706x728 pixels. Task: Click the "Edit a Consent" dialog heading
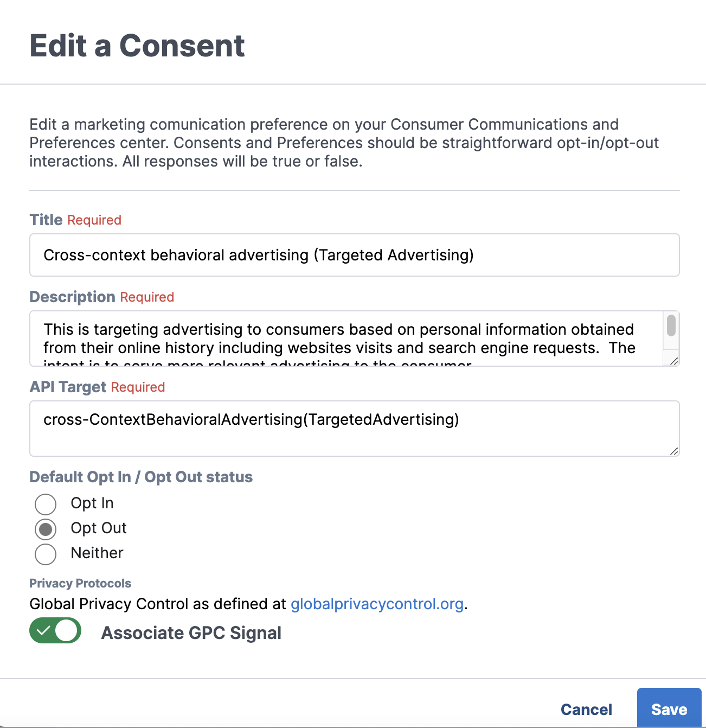click(137, 46)
